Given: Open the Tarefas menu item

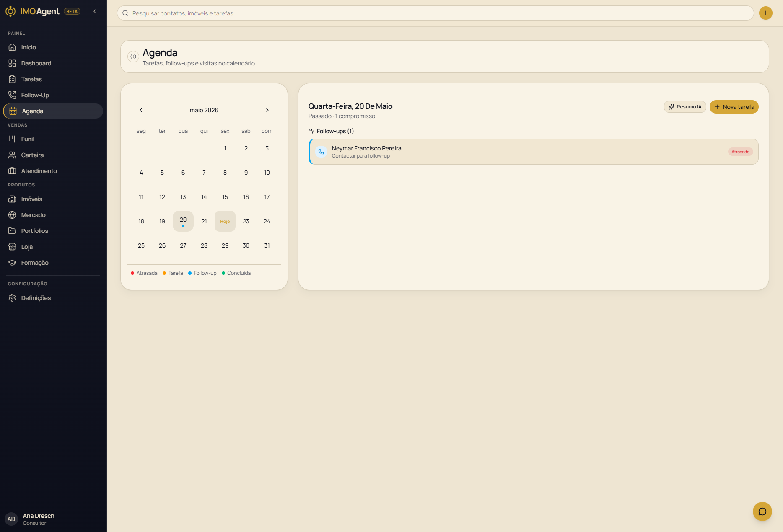Looking at the screenshot, I should pos(53,79).
